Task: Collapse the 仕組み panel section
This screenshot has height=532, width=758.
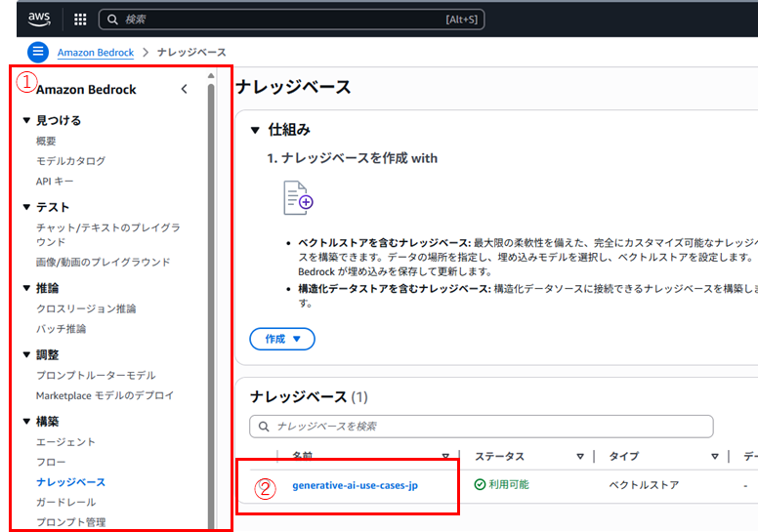Action: [x=255, y=130]
